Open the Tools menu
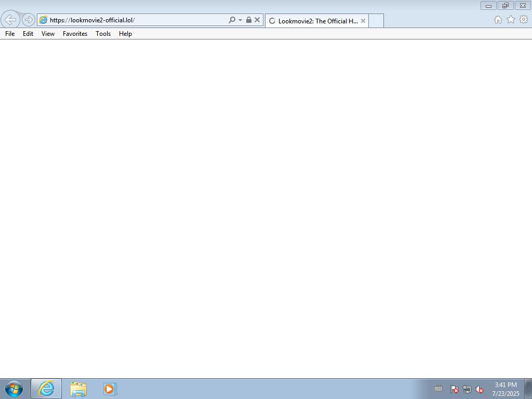This screenshot has height=399, width=532. pyautogui.click(x=103, y=34)
